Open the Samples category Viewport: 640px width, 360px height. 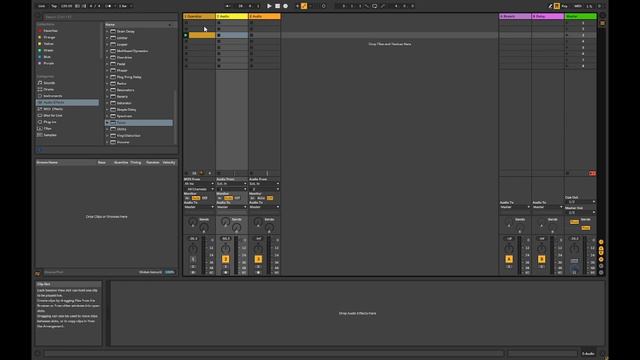(x=50, y=135)
